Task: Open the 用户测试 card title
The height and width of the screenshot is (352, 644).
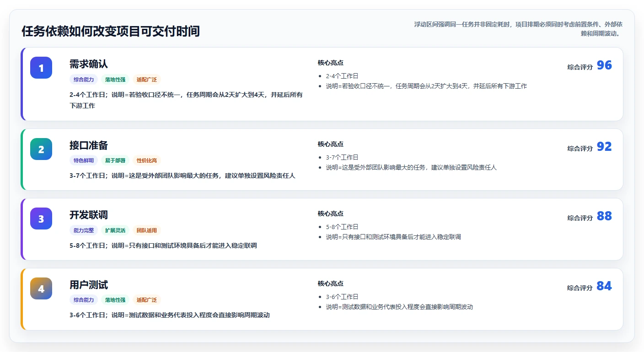Action: click(x=89, y=285)
